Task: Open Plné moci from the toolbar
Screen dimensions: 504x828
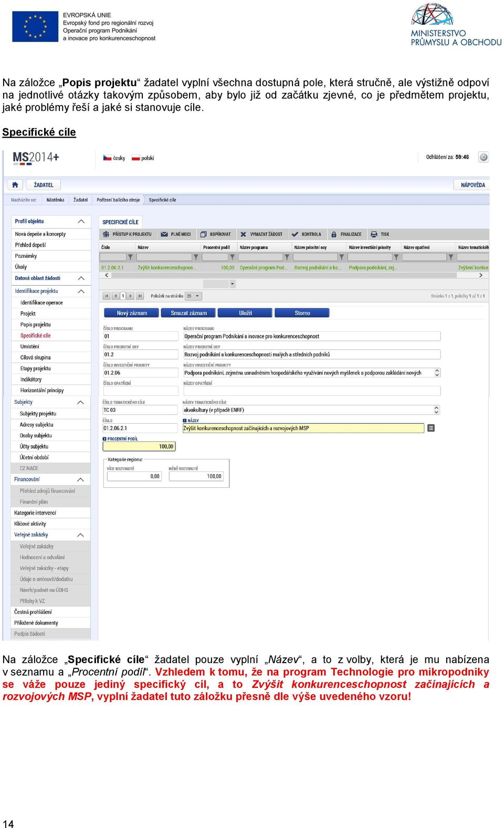Action: pyautogui.click(x=176, y=234)
